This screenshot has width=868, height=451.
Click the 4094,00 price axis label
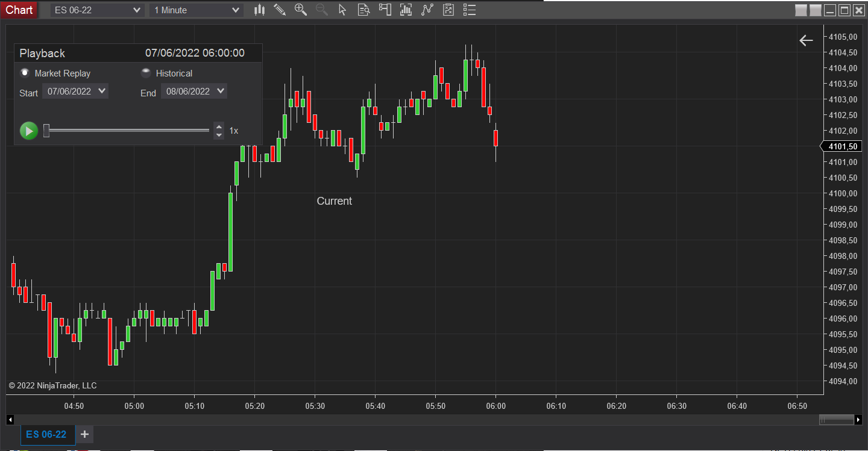coord(843,381)
